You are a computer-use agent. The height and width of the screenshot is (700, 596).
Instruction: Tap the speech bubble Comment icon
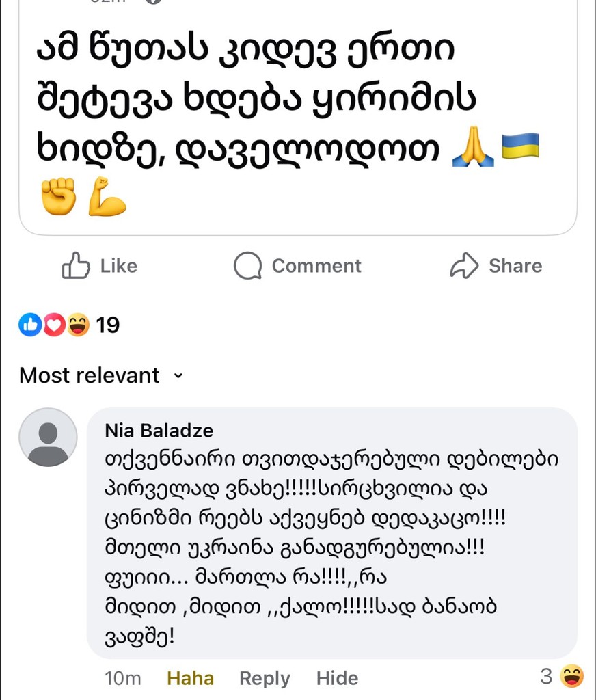(248, 266)
